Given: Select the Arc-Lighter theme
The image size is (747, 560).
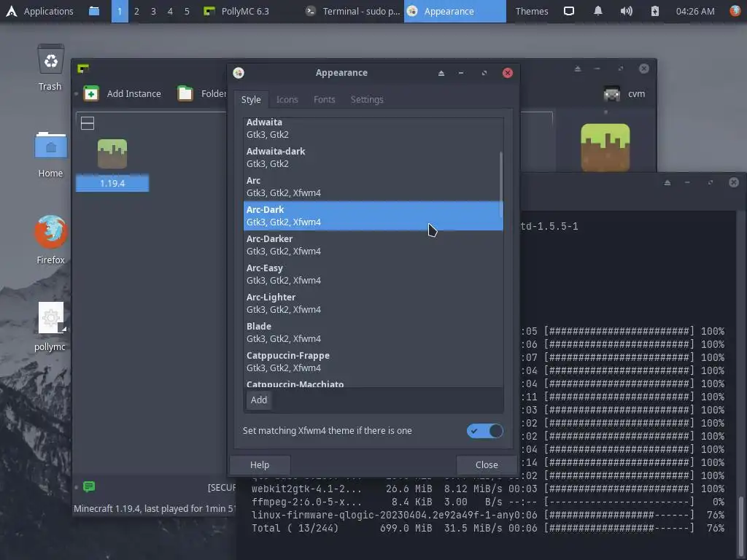Looking at the screenshot, I should coord(373,303).
